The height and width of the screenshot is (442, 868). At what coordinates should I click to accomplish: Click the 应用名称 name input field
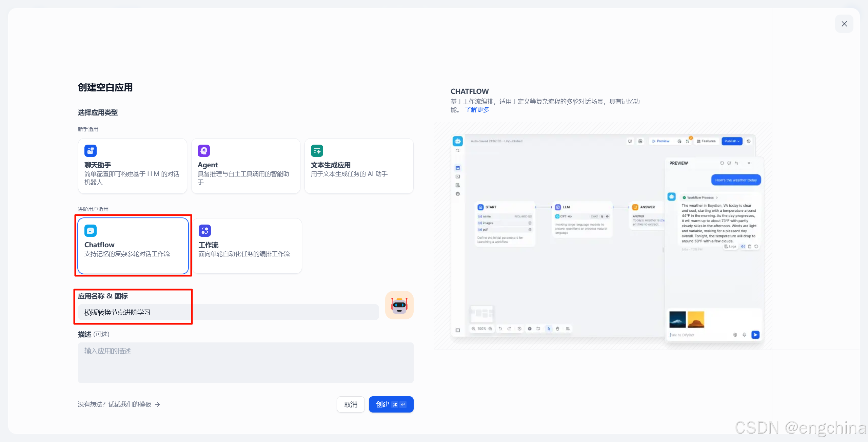[x=228, y=312]
